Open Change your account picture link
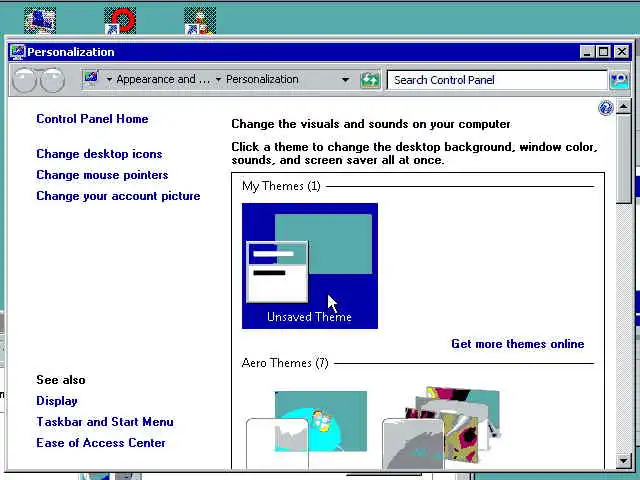Image resolution: width=640 pixels, height=480 pixels. (118, 196)
